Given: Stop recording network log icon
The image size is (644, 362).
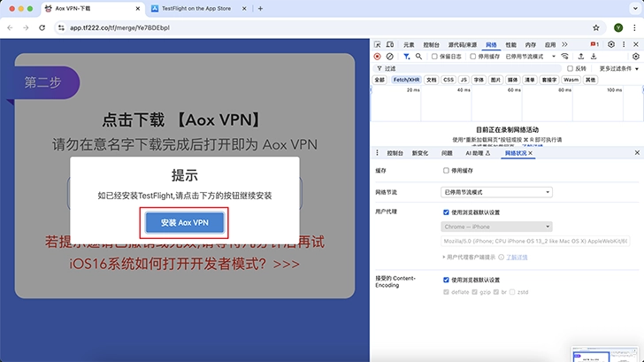Looking at the screenshot, I should pyautogui.click(x=378, y=57).
